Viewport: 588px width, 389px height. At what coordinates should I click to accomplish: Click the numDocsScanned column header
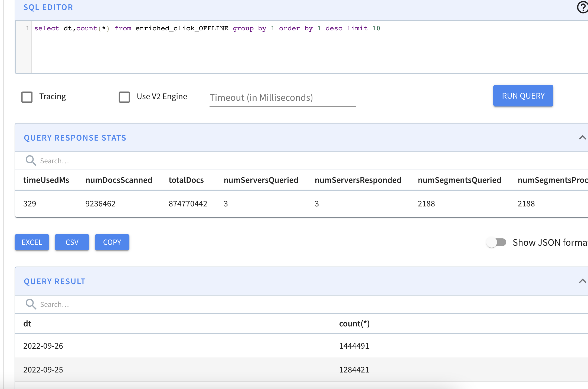[x=119, y=180]
